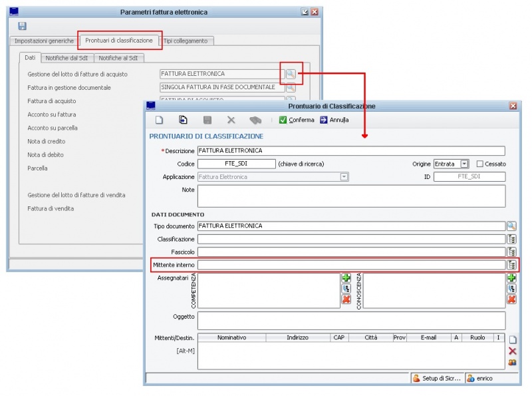Image resolution: width=532 pixels, height=396 pixels.
Task: Create new Prontuario record
Action: (x=159, y=120)
